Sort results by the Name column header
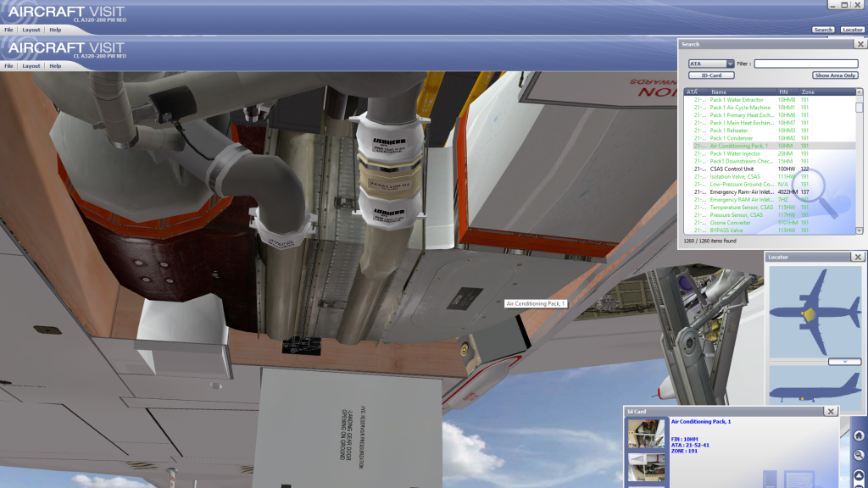The image size is (868, 488). point(742,91)
